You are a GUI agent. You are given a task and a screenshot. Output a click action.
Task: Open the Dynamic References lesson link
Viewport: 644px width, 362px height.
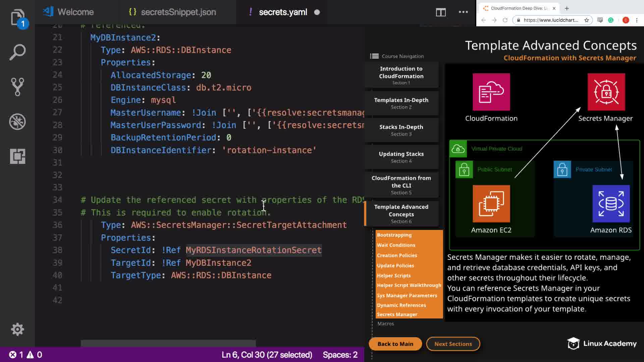pos(401,305)
